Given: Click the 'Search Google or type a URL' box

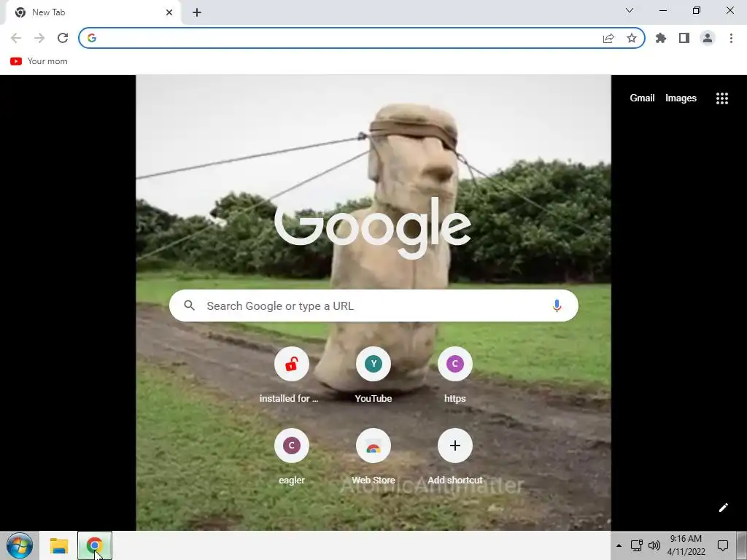Looking at the screenshot, I should pyautogui.click(x=373, y=306).
